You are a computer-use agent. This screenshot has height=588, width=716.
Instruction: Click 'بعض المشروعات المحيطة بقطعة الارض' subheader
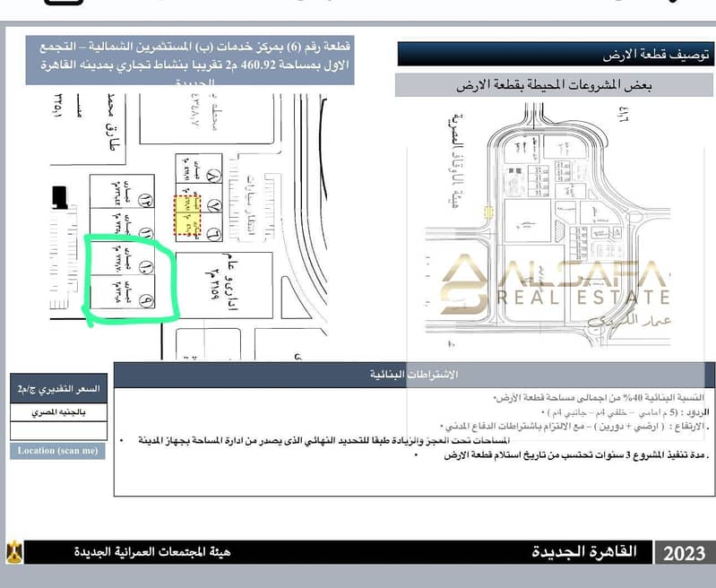click(554, 85)
